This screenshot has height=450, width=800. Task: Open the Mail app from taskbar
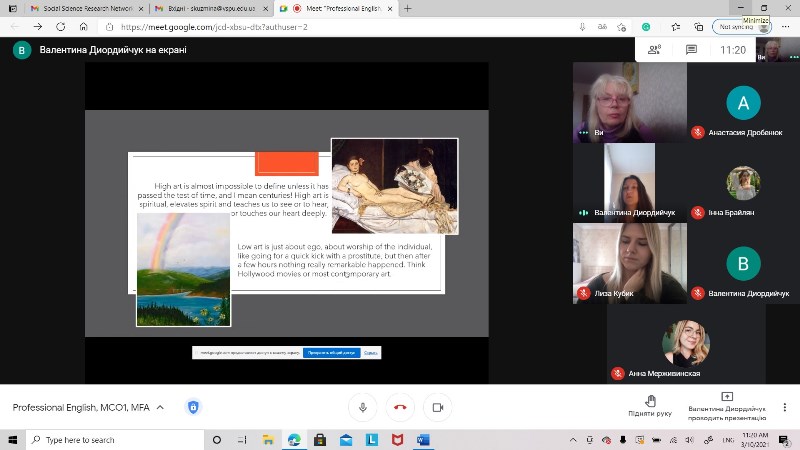tap(346, 440)
